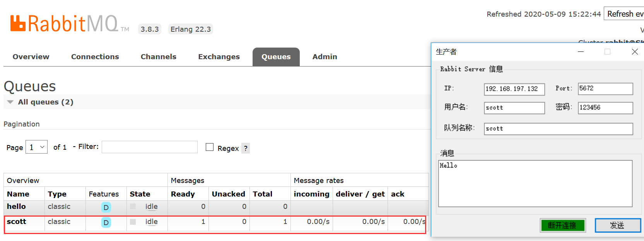Sort by ack rate column

[398, 194]
